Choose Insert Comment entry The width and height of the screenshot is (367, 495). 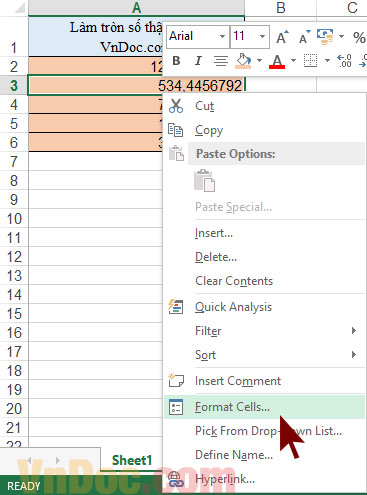pyautogui.click(x=264, y=381)
